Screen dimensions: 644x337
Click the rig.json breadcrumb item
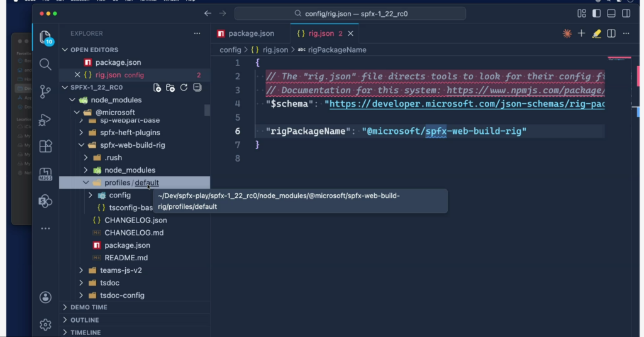(x=274, y=50)
